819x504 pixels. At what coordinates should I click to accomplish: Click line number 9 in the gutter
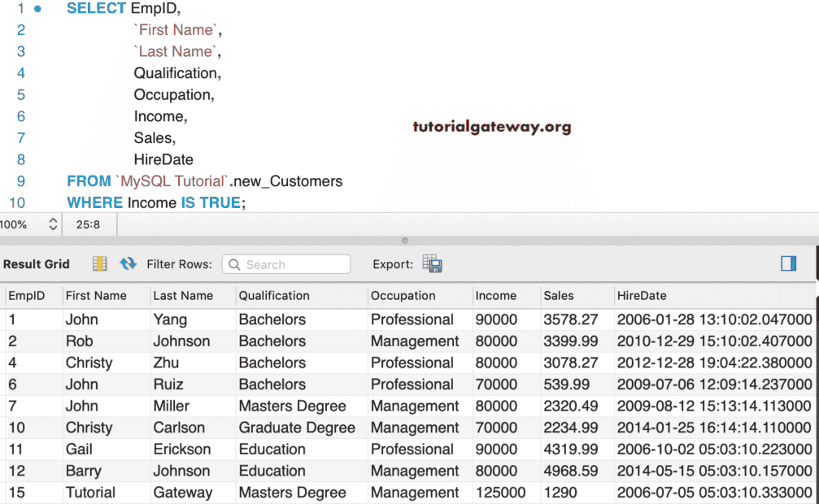click(20, 181)
